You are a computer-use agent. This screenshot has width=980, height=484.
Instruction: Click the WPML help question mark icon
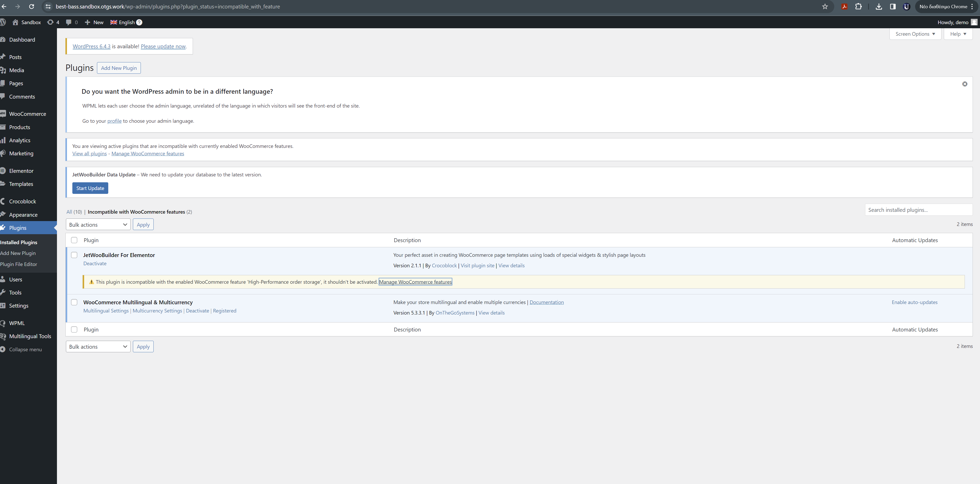(139, 22)
